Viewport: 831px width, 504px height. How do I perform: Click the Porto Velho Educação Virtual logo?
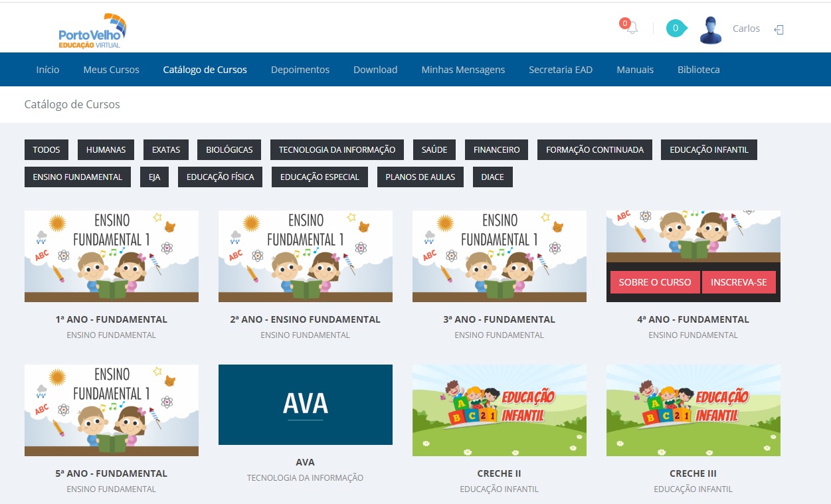pyautogui.click(x=92, y=31)
